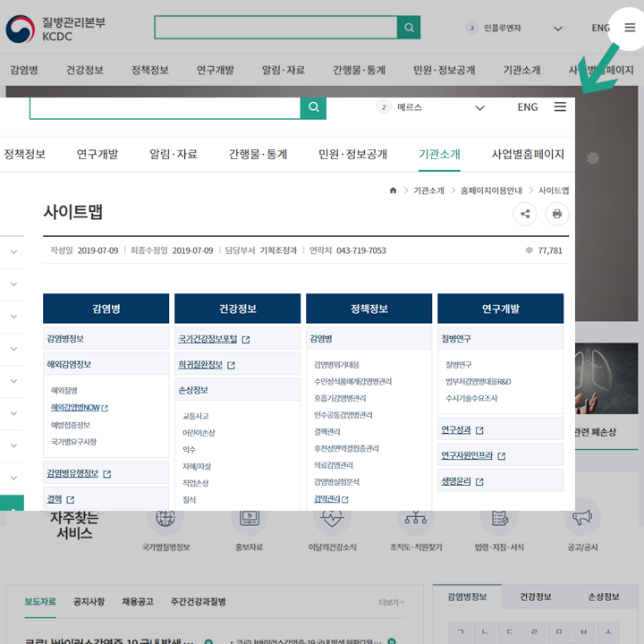Open the 공고/공시 megaphone icon
The image size is (644, 644).
[582, 518]
